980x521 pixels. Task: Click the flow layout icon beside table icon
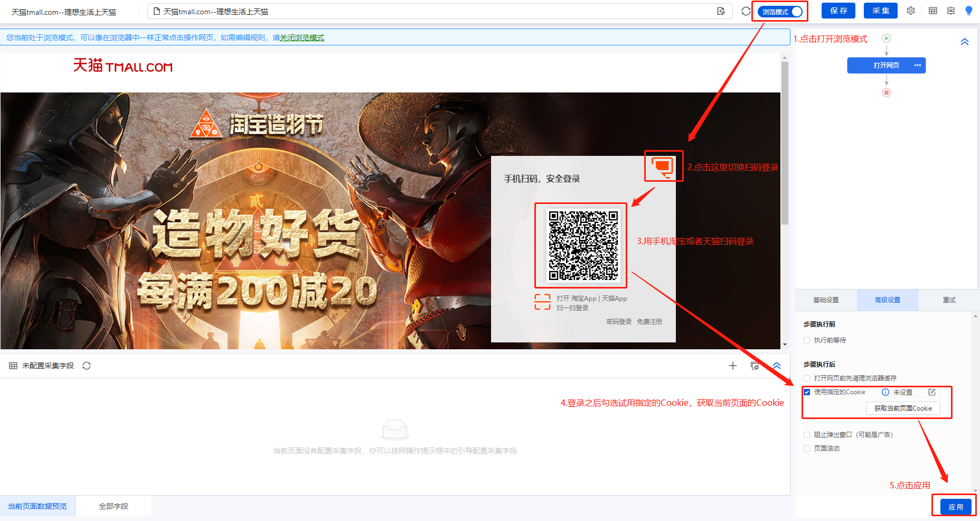point(951,11)
